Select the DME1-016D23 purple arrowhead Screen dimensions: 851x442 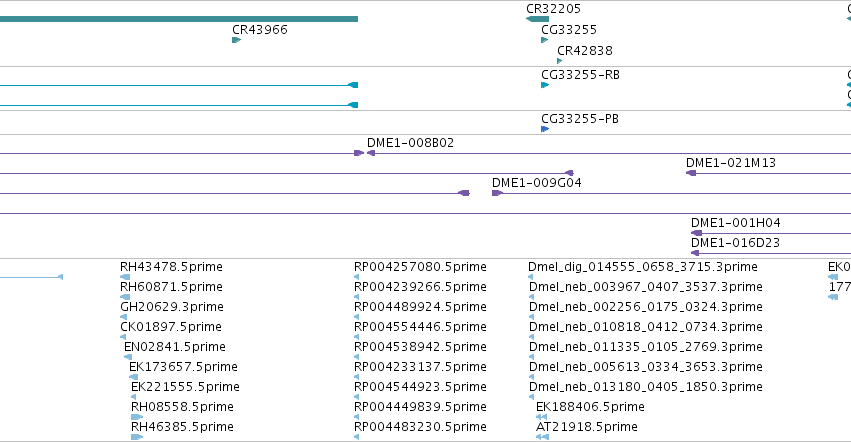point(695,253)
